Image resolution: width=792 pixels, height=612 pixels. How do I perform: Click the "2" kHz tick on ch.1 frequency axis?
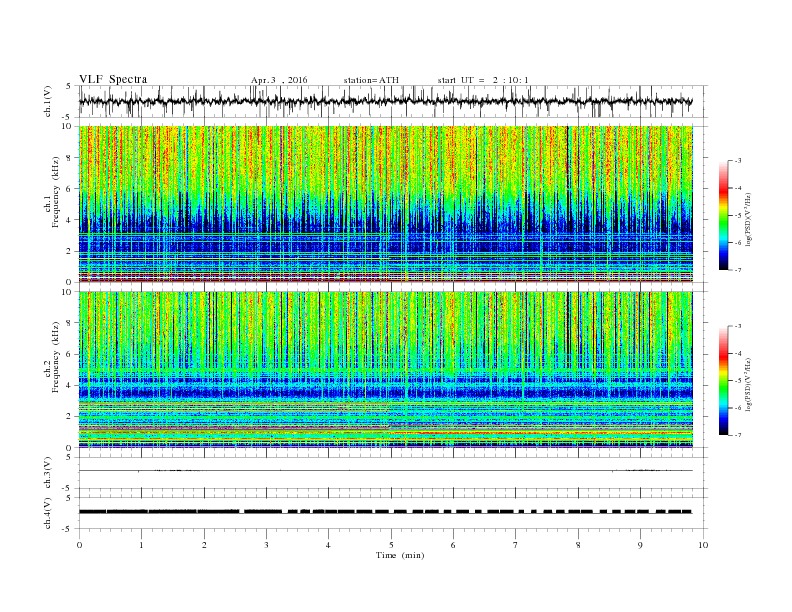[x=69, y=251]
